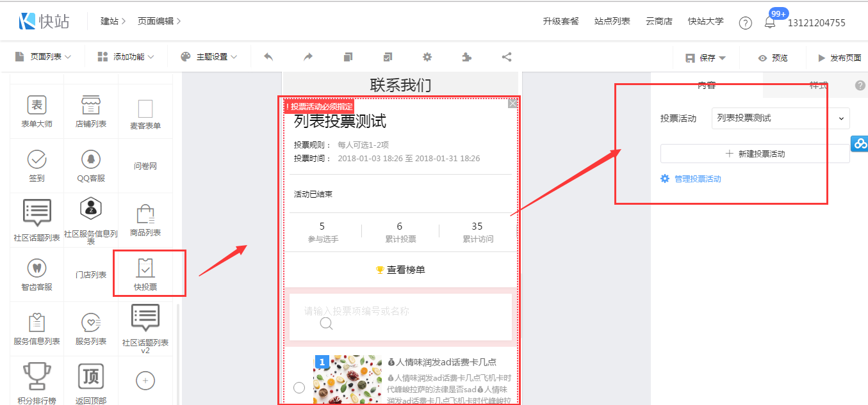The height and width of the screenshot is (405, 868).
Task: Open the 投票活动 dropdown selector
Action: pos(780,118)
